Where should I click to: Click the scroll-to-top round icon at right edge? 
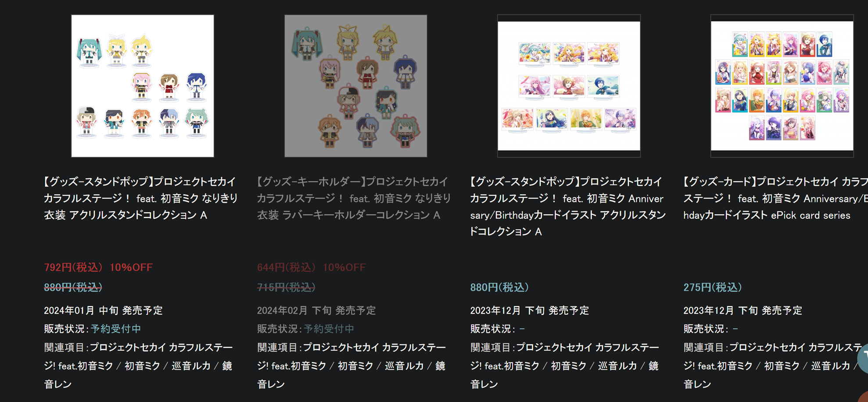click(863, 359)
